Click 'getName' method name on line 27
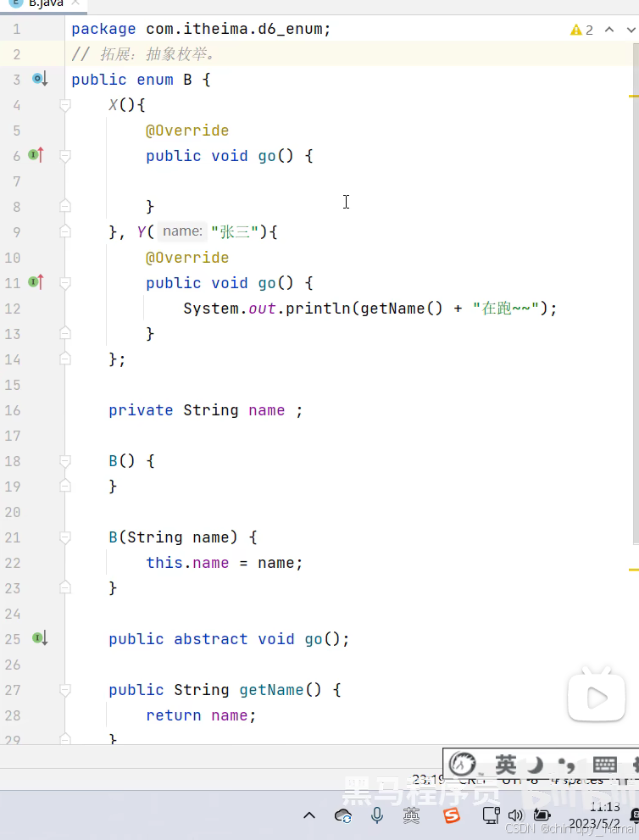 [271, 690]
